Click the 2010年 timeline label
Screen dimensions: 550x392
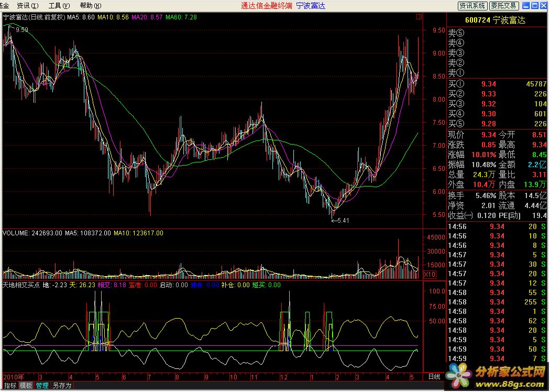pos(14,377)
